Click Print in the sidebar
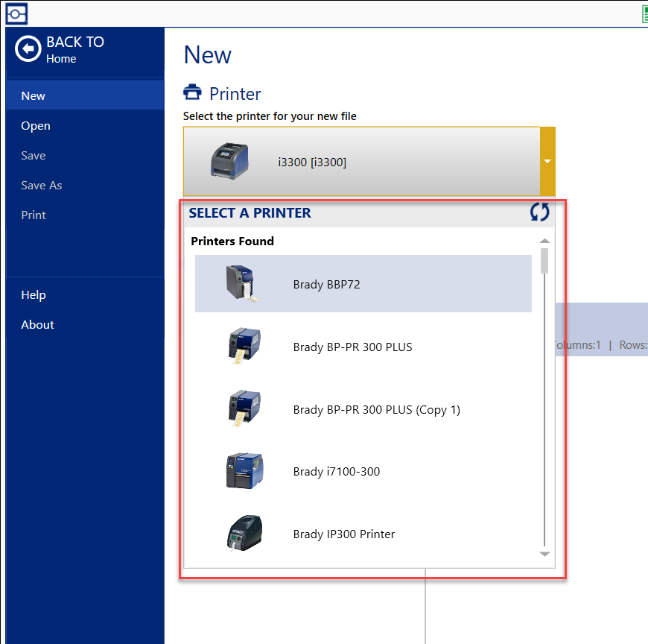 (x=34, y=215)
